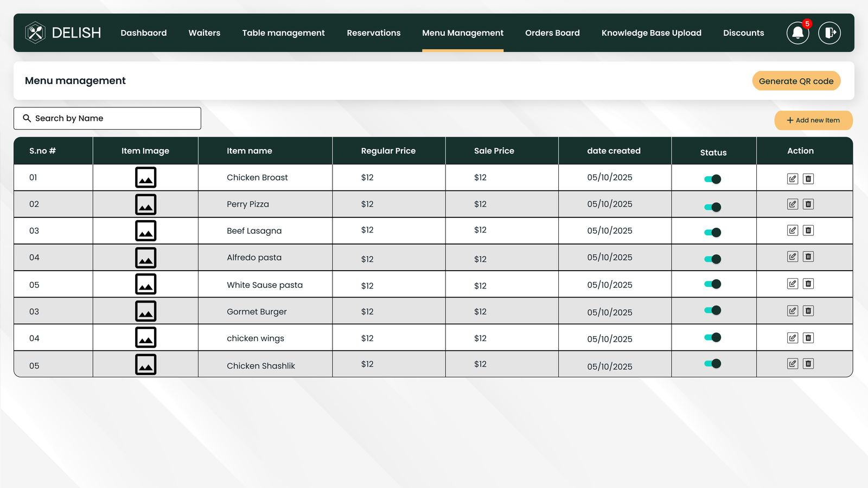The width and height of the screenshot is (868, 488).
Task: Click the Sale Price column header
Action: coord(494,151)
